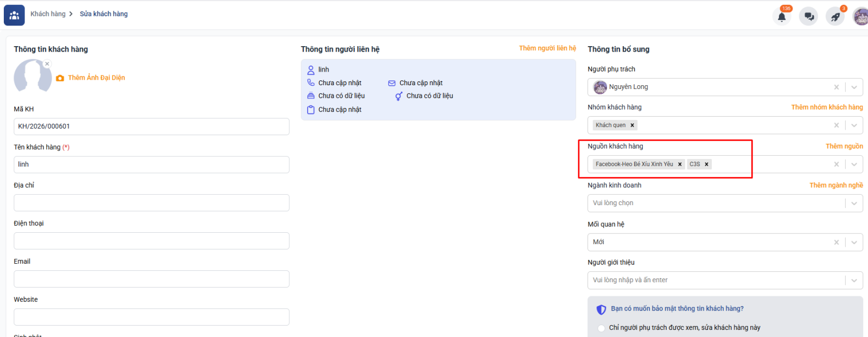This screenshot has width=868, height=337.
Task: Remove the 'Facebook-Heo Bé Xíu Xinh Yêu' source tag
Action: [x=680, y=164]
